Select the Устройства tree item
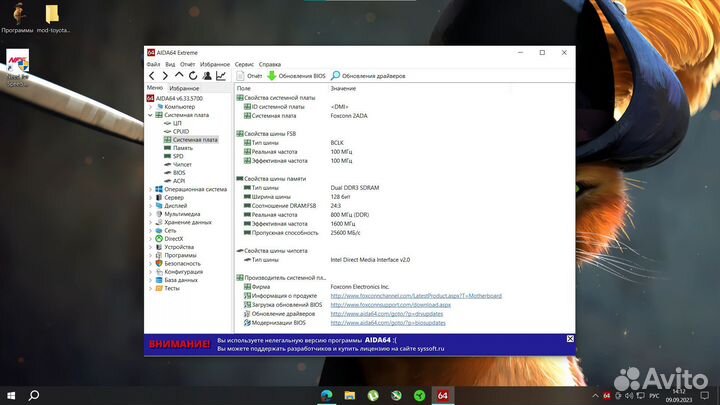This screenshot has height=405, width=720. [x=174, y=247]
